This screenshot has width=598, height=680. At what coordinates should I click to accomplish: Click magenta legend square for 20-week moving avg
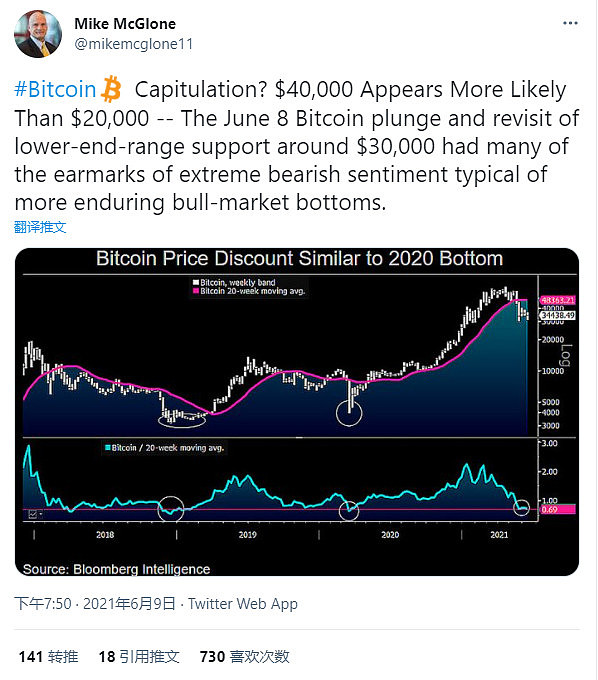coord(196,291)
